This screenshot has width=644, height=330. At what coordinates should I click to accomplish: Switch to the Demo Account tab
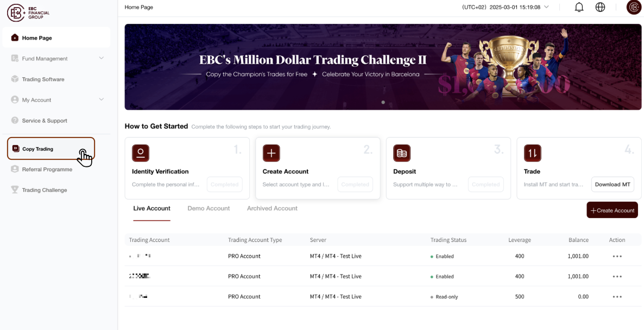209,208
